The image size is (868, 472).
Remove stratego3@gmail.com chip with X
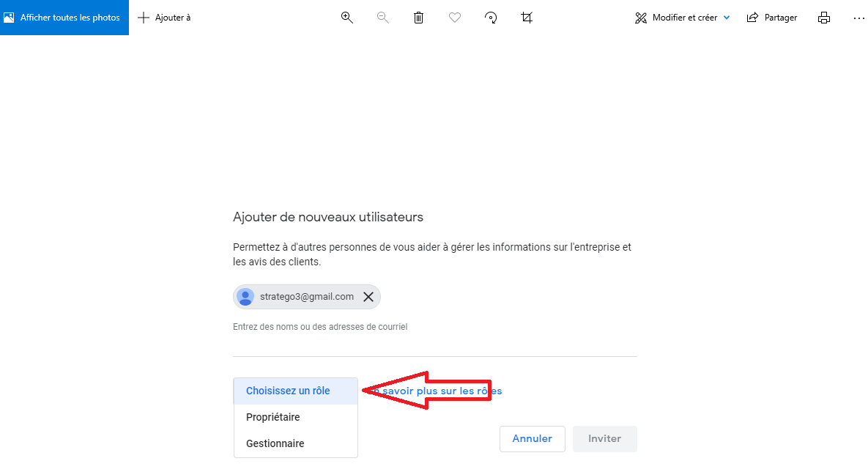point(368,297)
